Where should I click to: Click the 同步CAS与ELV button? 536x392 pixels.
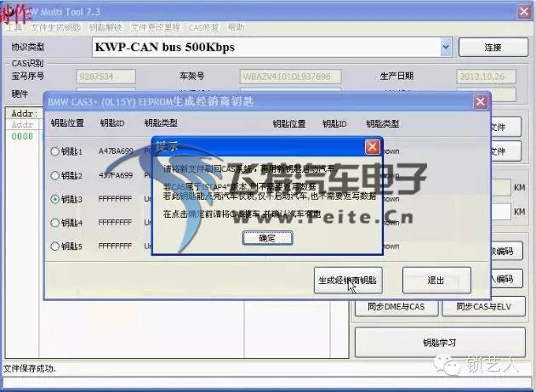pyautogui.click(x=484, y=307)
